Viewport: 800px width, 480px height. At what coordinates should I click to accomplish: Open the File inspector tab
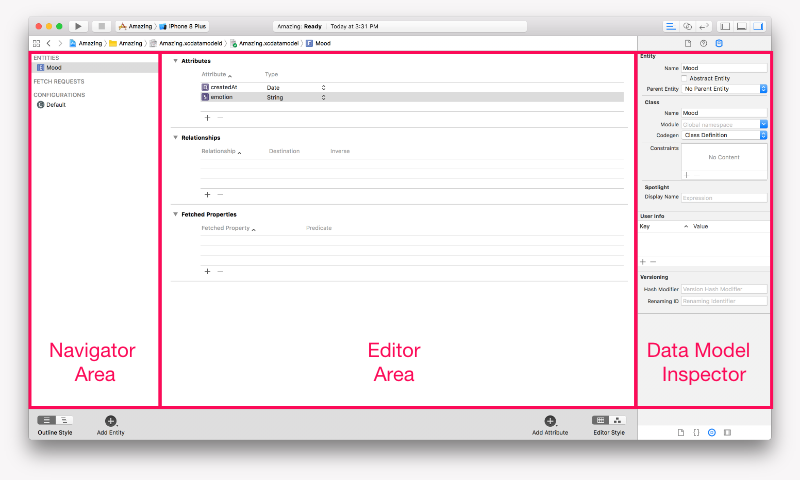(x=688, y=43)
